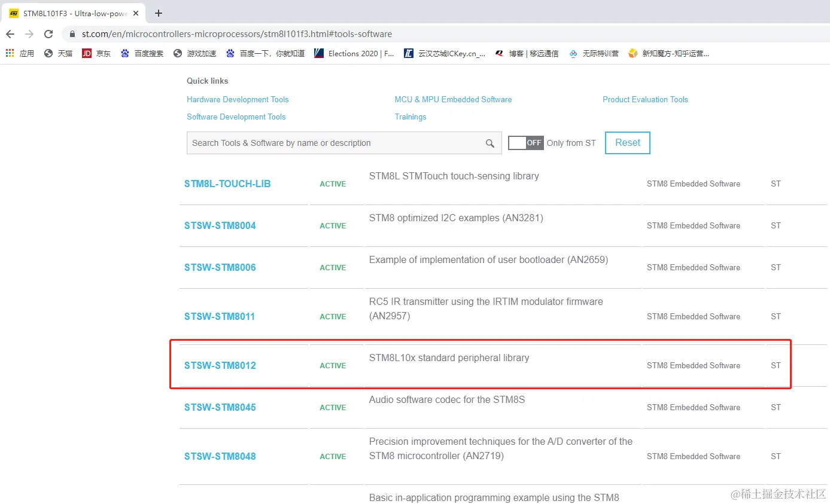Select the STM8L101F3 Ultra-low-power tab
The width and height of the screenshot is (830, 504).
click(75, 13)
